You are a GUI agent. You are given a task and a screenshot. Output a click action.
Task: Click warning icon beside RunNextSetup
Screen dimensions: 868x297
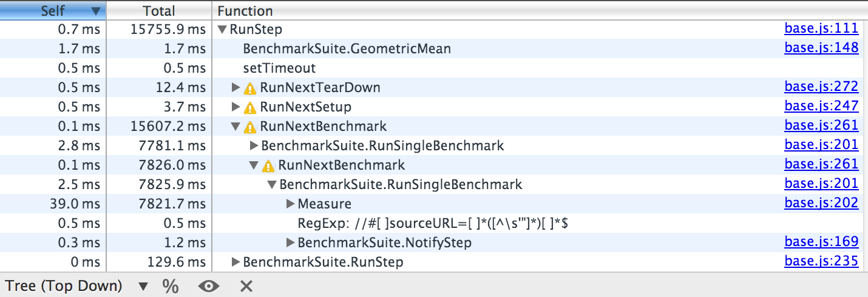pos(250,108)
